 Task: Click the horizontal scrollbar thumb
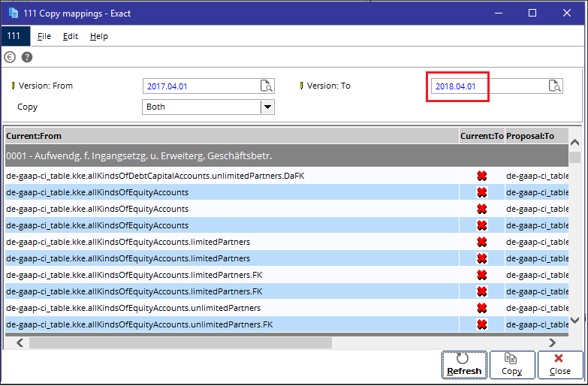[180, 342]
